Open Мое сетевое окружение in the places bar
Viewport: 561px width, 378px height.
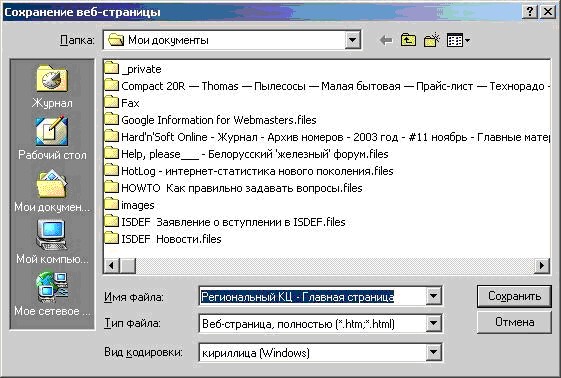52,294
